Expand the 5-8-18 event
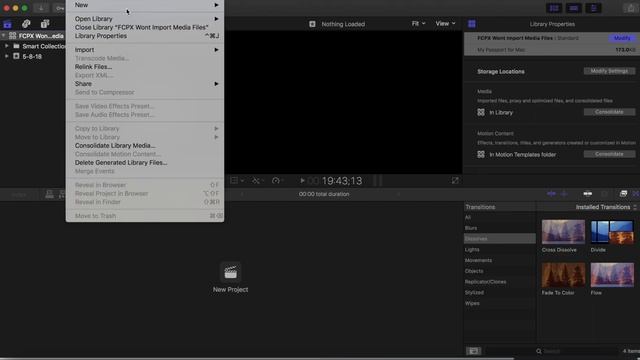 [x=7, y=56]
